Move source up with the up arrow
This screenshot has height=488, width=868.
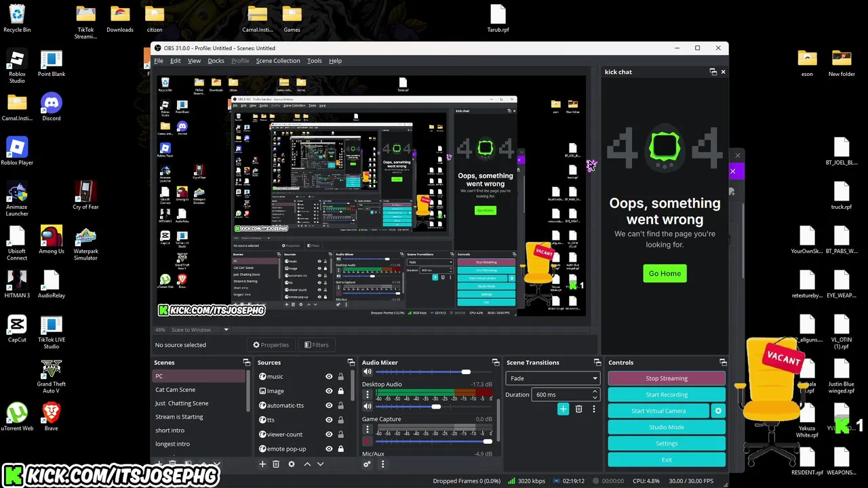coord(307,464)
